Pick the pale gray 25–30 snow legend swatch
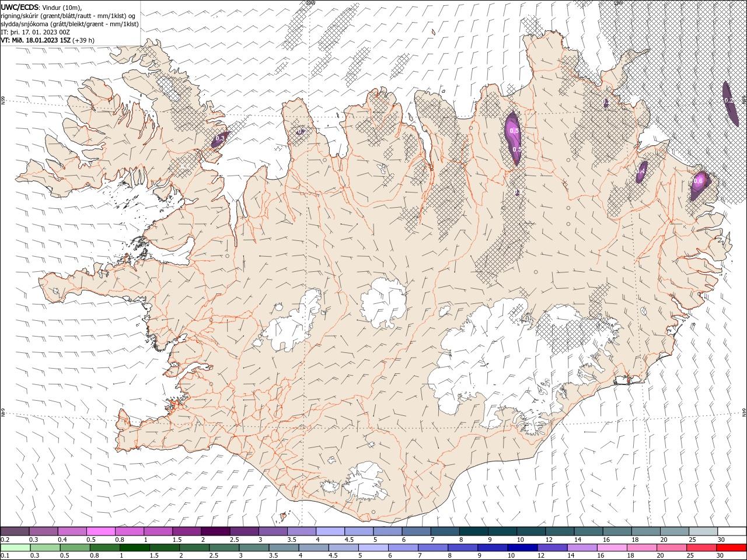 (x=703, y=531)
